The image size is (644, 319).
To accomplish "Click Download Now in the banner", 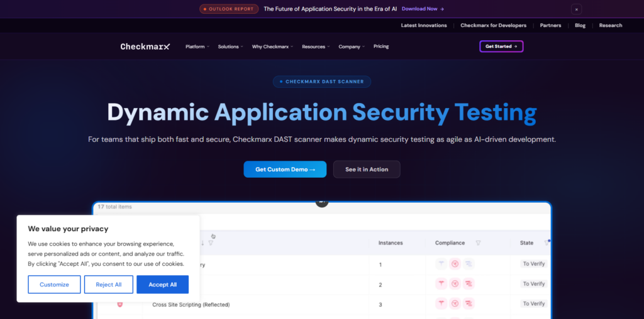I will [423, 9].
